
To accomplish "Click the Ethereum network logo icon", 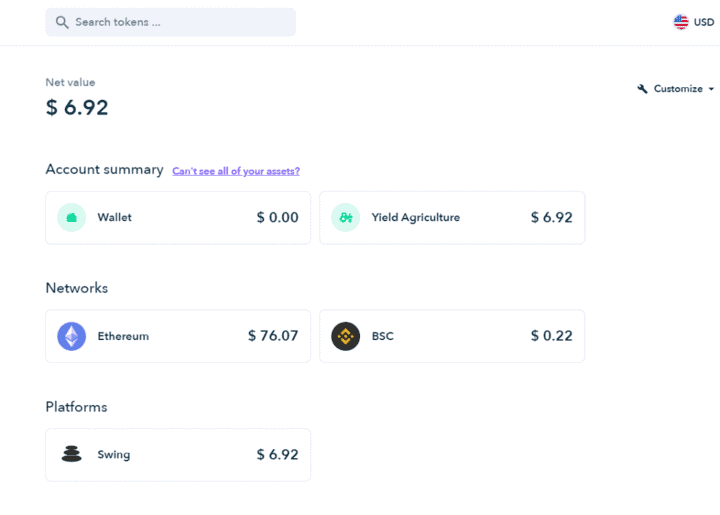I will (x=71, y=336).
